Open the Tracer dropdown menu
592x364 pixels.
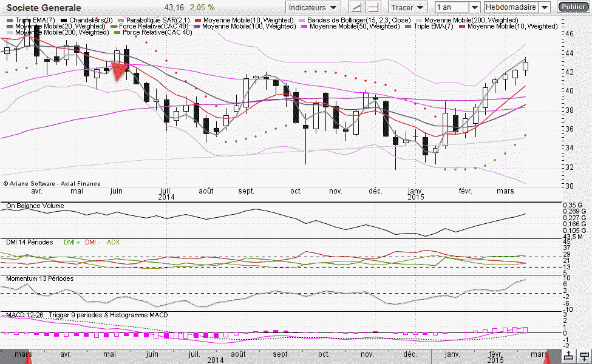pos(407,7)
